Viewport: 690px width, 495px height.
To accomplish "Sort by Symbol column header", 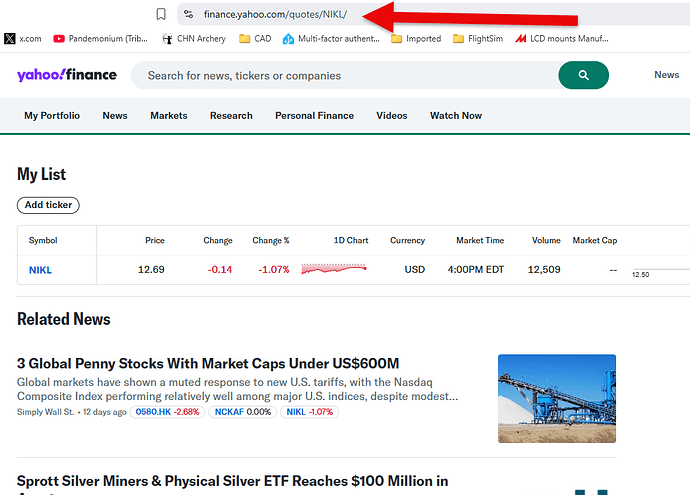I will coord(43,240).
